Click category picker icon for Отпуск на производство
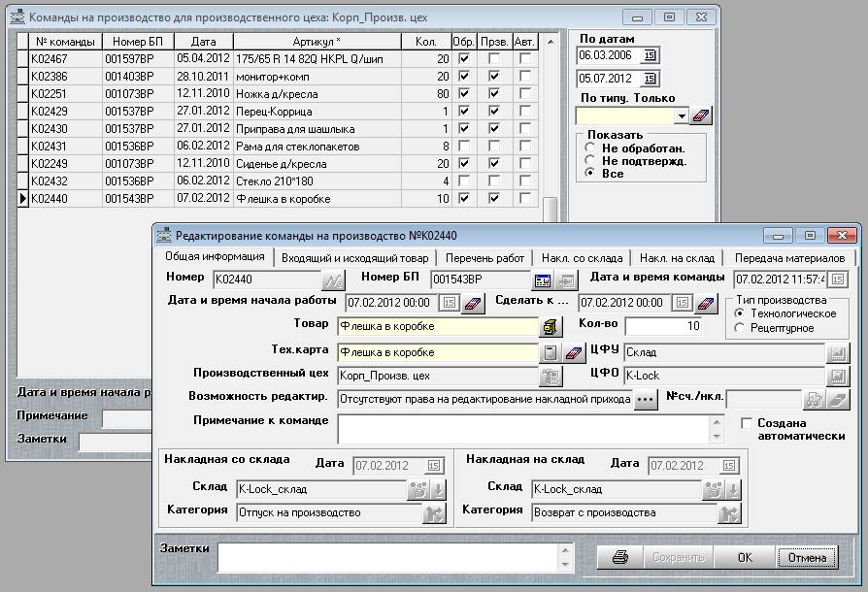 (434, 513)
